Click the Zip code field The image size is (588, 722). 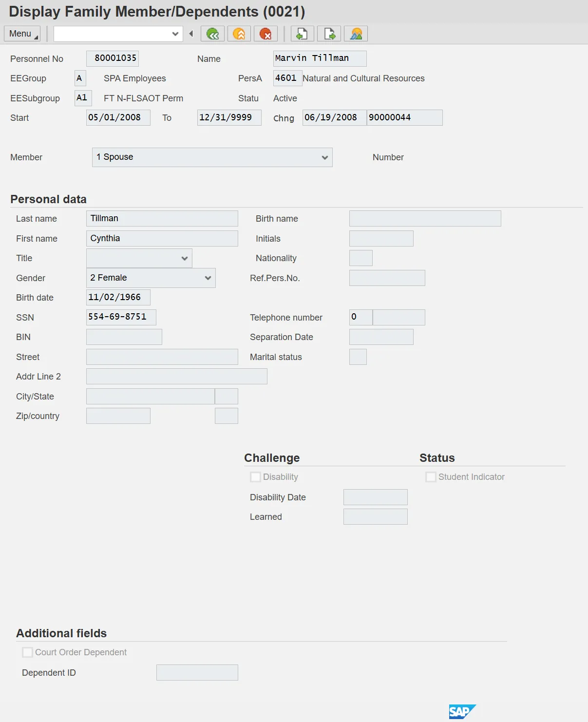point(118,416)
